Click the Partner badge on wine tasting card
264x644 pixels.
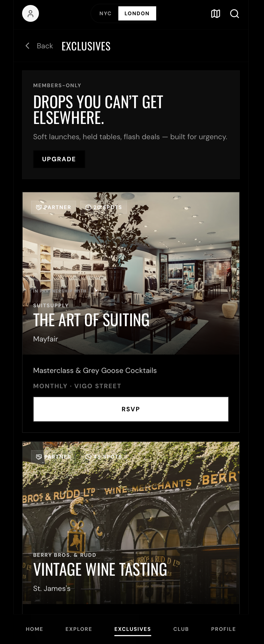click(54, 457)
